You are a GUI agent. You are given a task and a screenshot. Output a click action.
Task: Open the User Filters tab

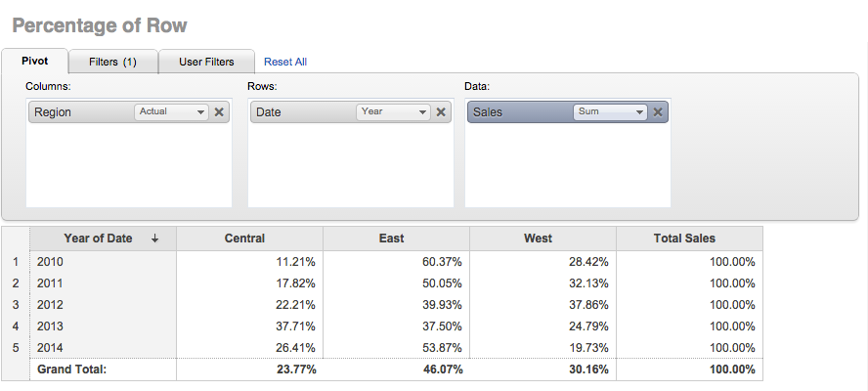pyautogui.click(x=206, y=62)
